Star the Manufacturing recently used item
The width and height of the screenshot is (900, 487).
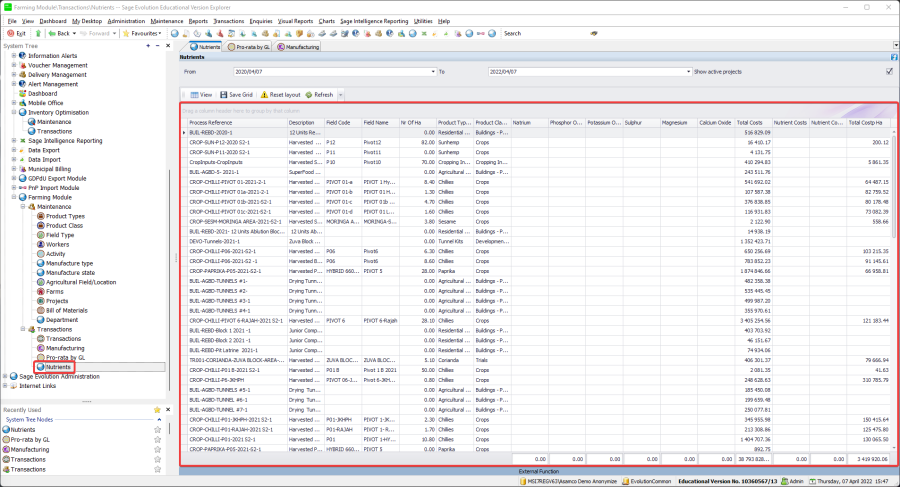157,450
